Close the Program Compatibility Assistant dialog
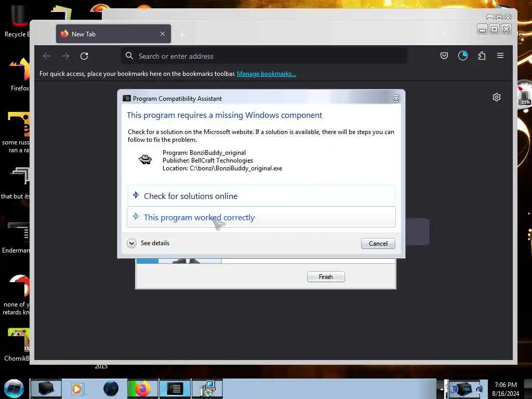Image resolution: width=532 pixels, height=399 pixels. click(x=395, y=98)
